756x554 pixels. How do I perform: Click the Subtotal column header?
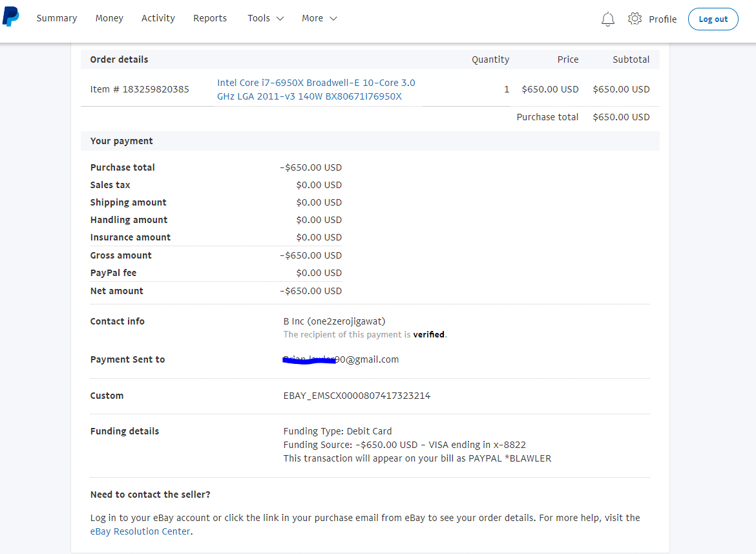[631, 59]
